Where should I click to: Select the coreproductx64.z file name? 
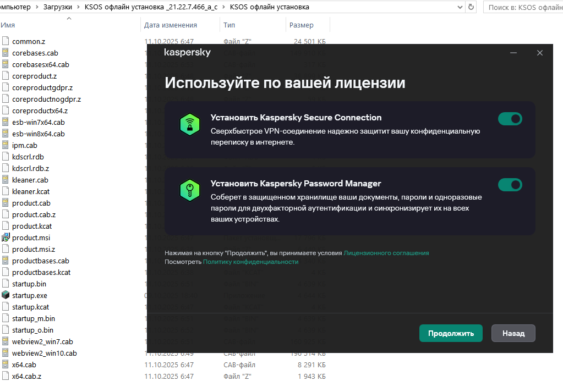pos(40,111)
